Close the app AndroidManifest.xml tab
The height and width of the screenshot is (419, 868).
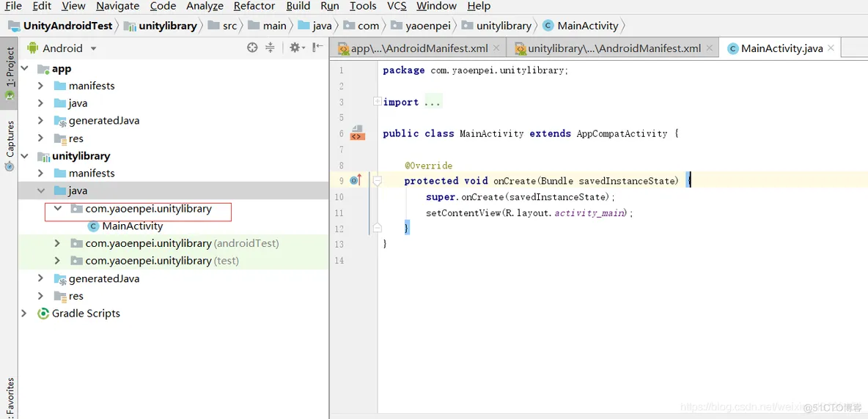(x=496, y=48)
